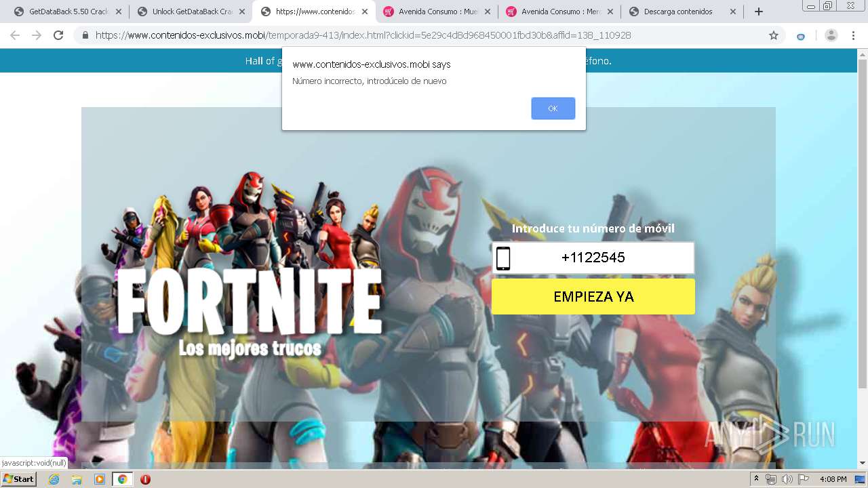Restore down the Chrome window
This screenshot has height=488, width=868.
pos(828,6)
